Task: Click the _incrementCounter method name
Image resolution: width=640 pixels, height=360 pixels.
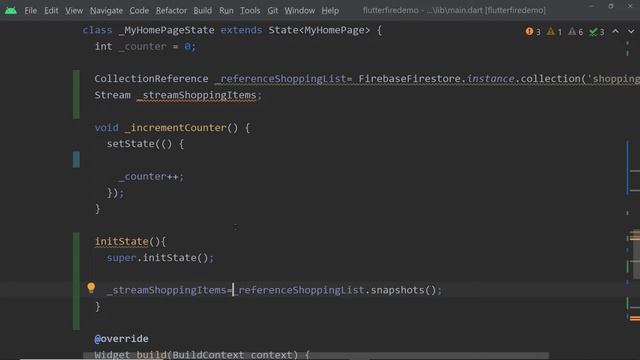Action: click(x=176, y=128)
